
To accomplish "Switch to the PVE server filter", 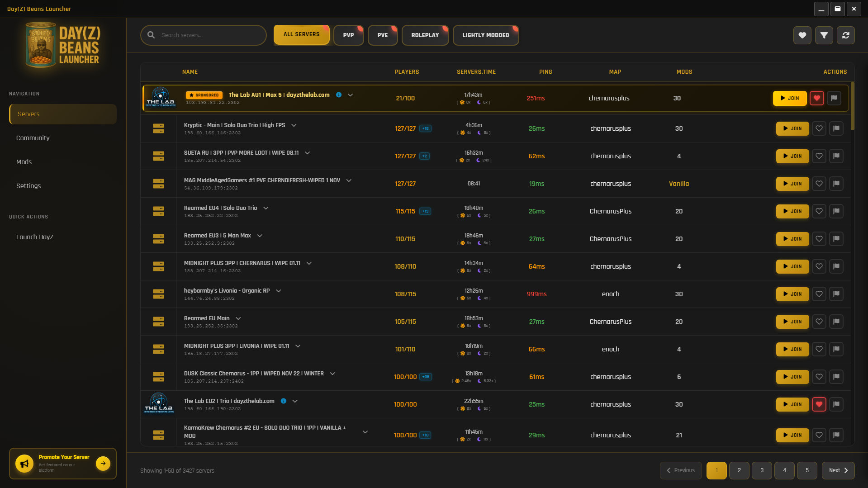I will click(x=383, y=35).
